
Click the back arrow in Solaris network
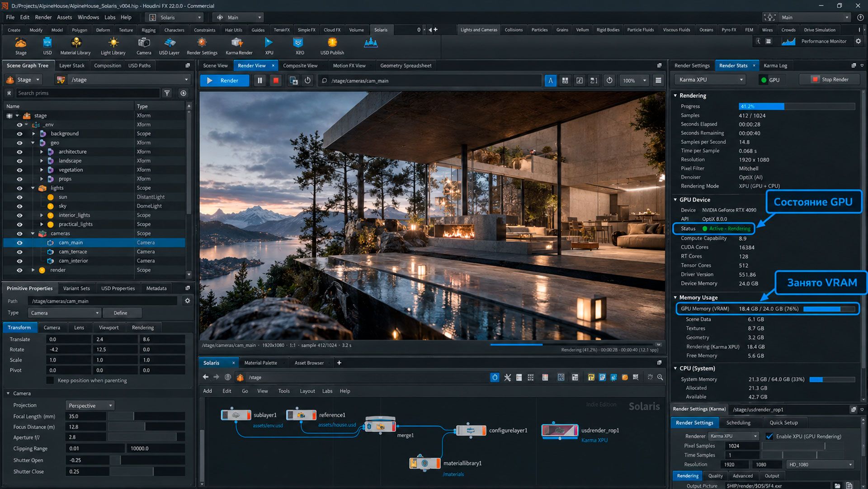(206, 377)
